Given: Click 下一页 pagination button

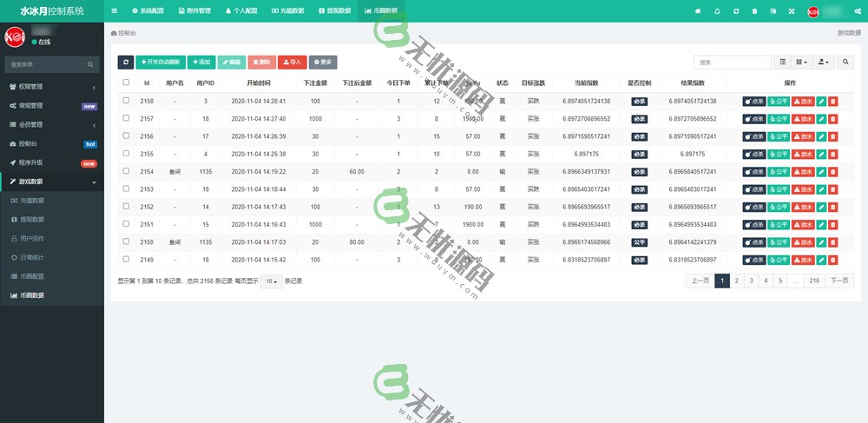Looking at the screenshot, I should pos(839,281).
